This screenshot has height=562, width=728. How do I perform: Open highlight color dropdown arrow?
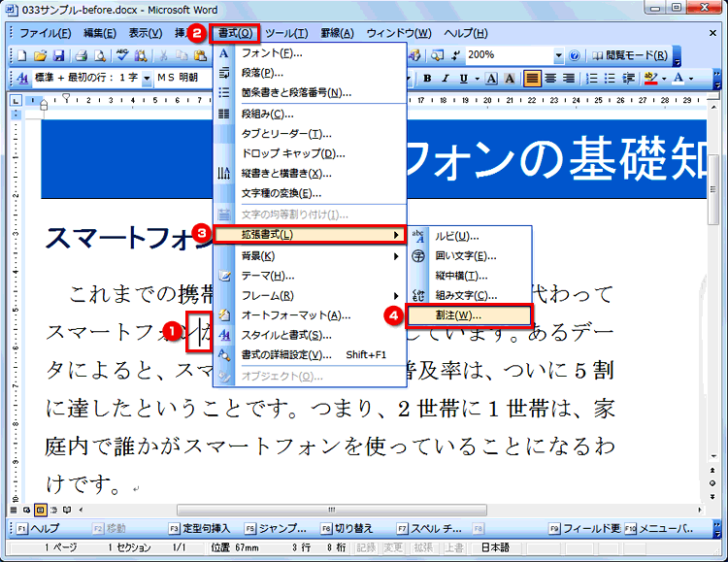tap(664, 79)
